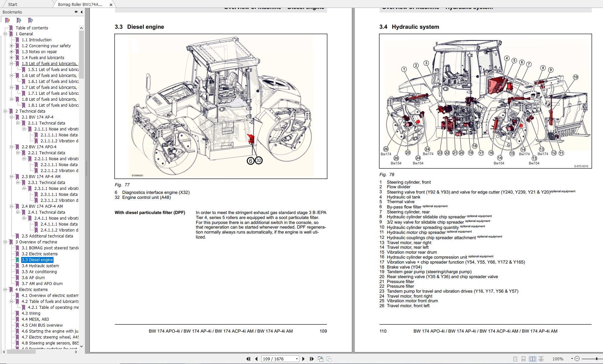Viewport: 603px width, 364px height.
Task: Collapse the 2.1 BW 174 AP-4 node
Action: (x=11, y=117)
